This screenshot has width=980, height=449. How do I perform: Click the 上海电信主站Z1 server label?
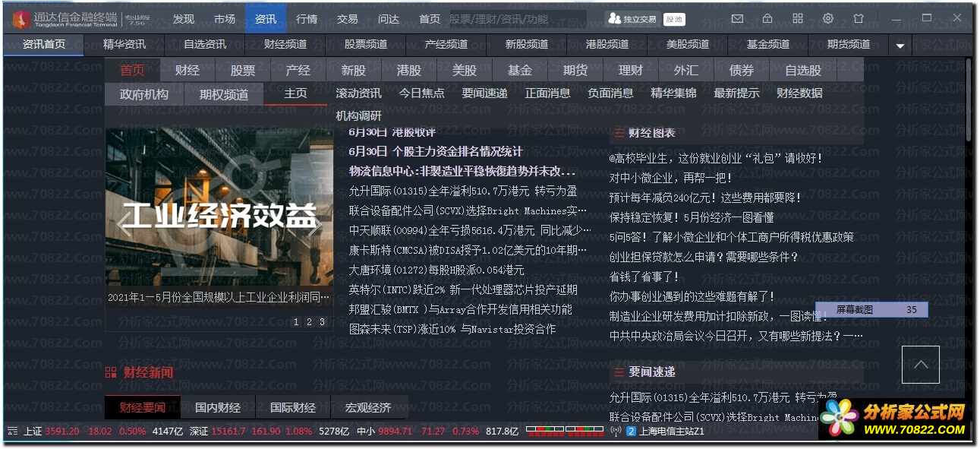pos(672,432)
